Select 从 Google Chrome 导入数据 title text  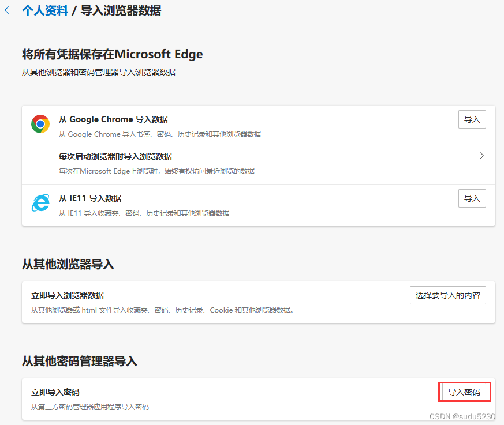point(113,119)
